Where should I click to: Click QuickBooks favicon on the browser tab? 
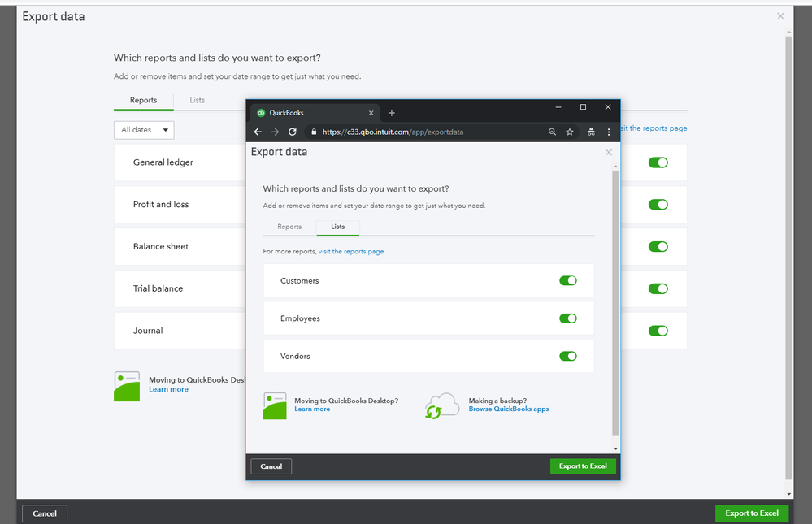click(x=261, y=113)
